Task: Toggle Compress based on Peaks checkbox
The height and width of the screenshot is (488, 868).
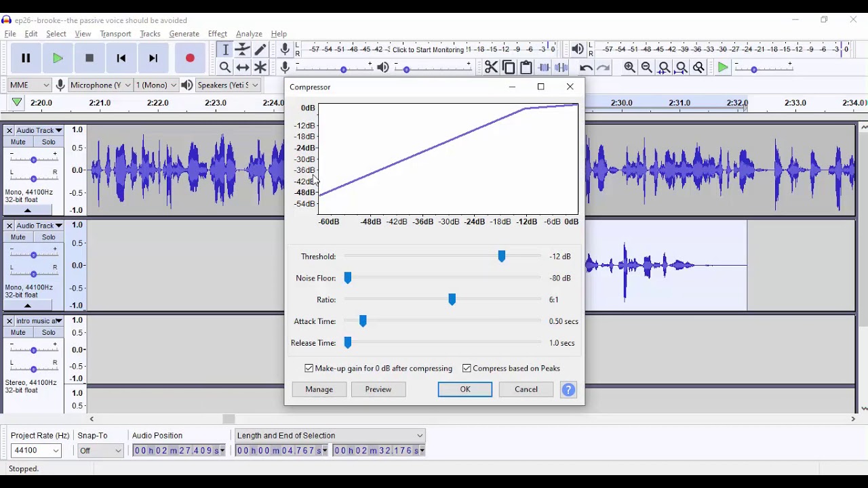Action: click(467, 368)
